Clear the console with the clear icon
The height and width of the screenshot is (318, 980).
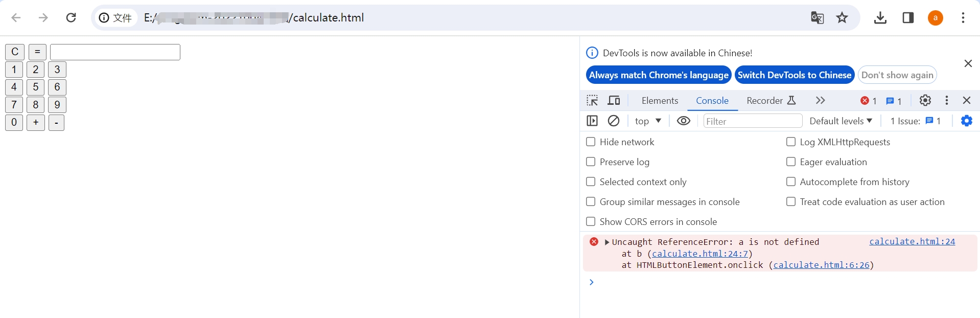[614, 121]
